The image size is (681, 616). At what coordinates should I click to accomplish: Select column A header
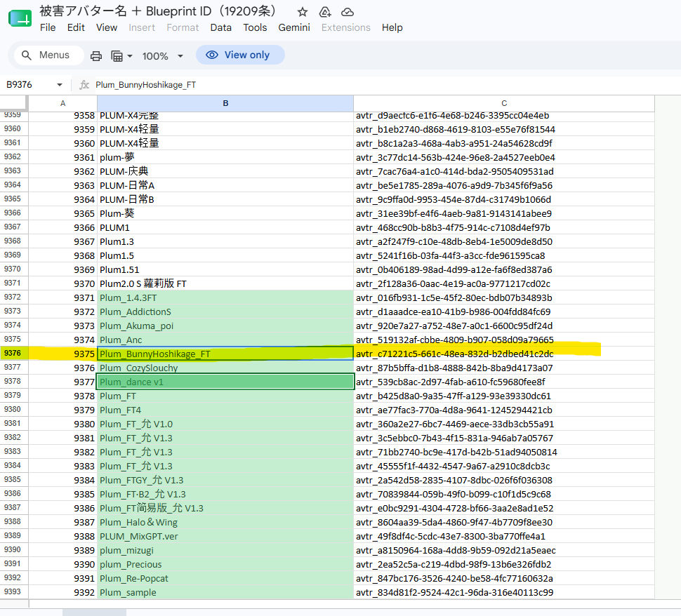(63, 103)
